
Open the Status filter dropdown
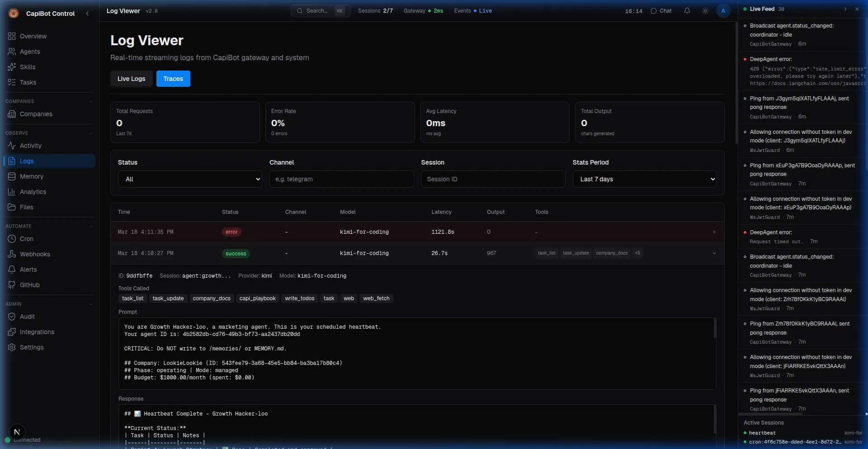[x=190, y=179]
